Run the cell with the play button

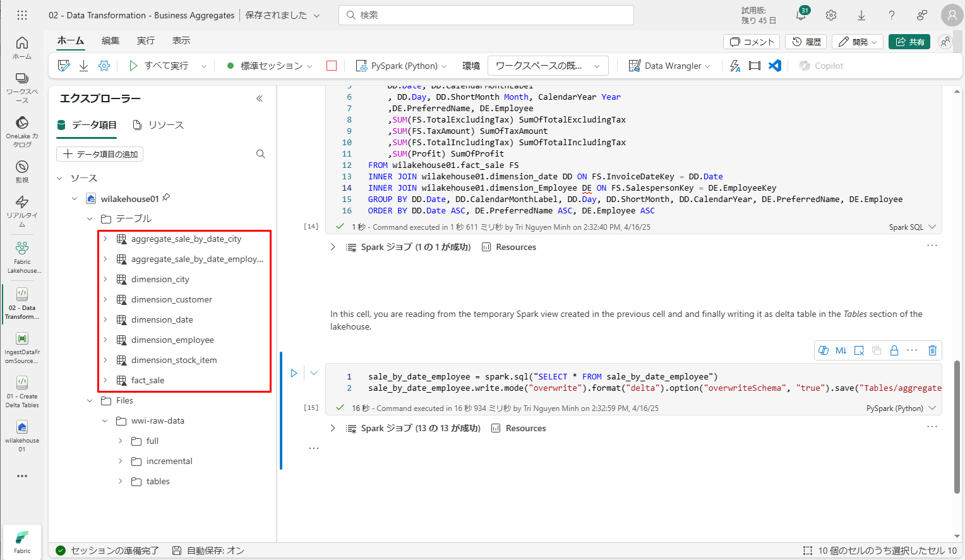tap(294, 373)
